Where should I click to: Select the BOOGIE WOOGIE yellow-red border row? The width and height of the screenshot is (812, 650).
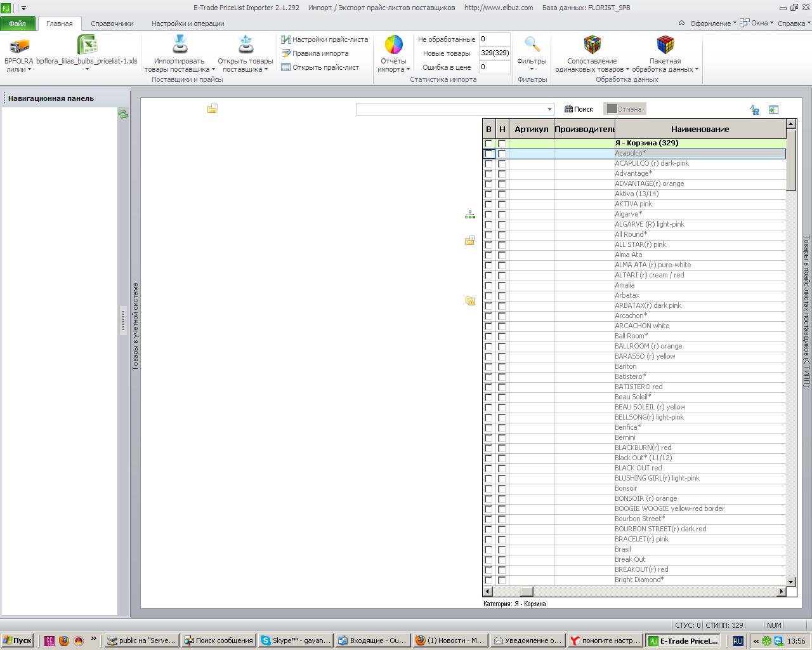click(x=634, y=508)
